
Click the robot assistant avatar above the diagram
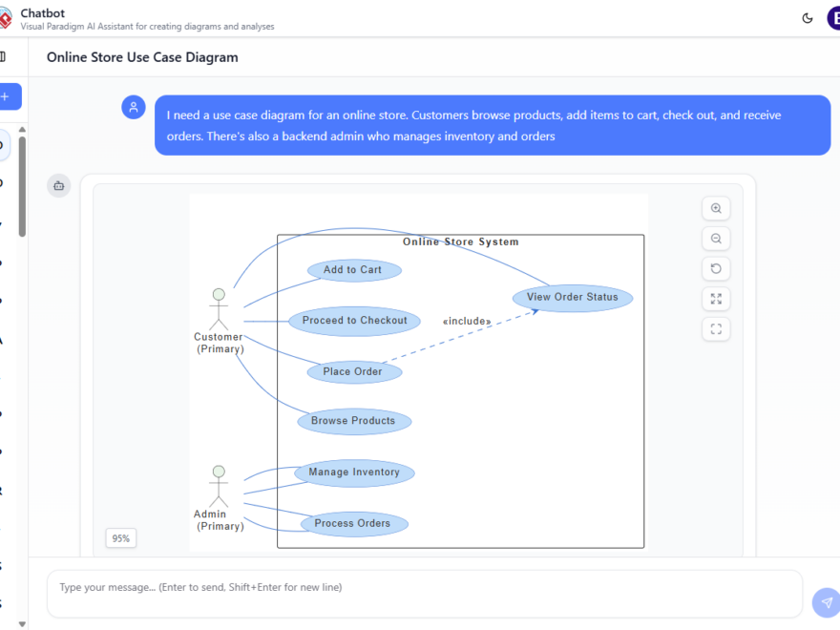58,185
